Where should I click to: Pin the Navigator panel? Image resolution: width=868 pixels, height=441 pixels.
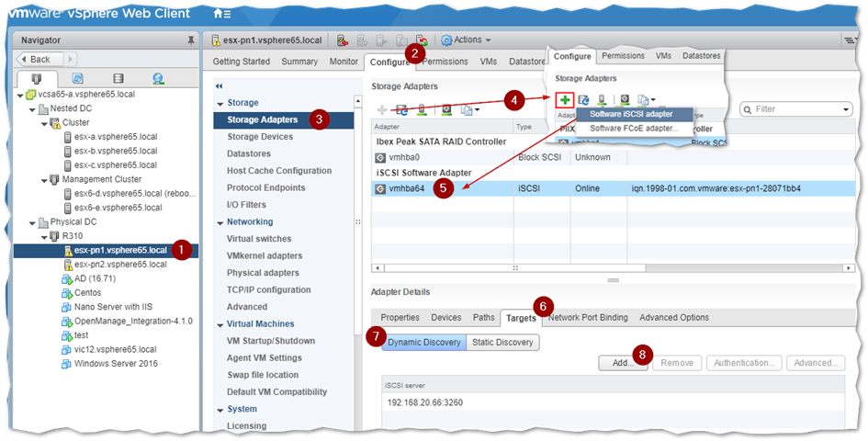pyautogui.click(x=191, y=40)
